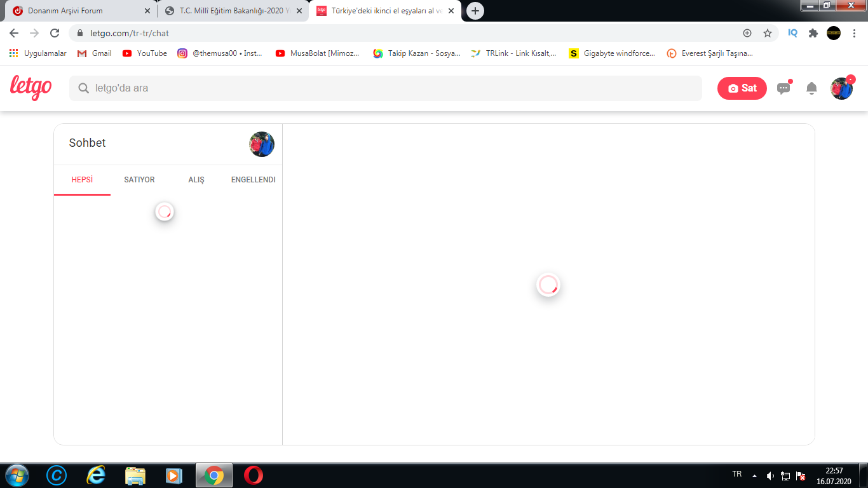Click the letgo logo to go home
The width and height of the screenshot is (868, 488).
coord(30,88)
